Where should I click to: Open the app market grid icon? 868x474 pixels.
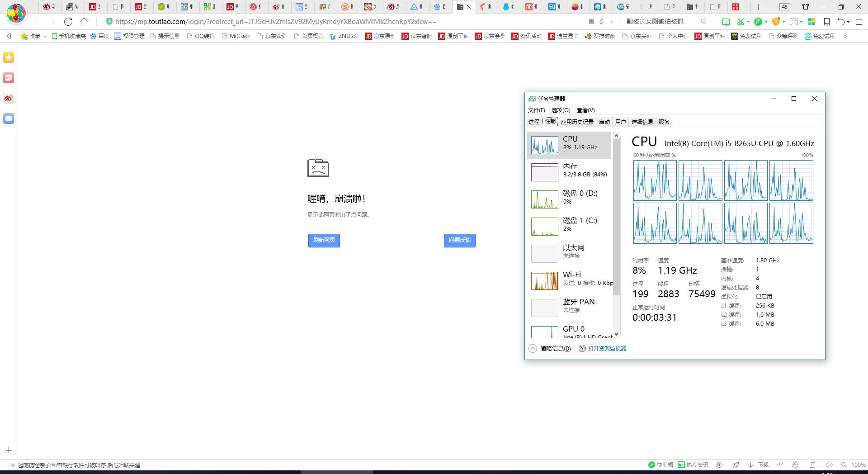811,21
